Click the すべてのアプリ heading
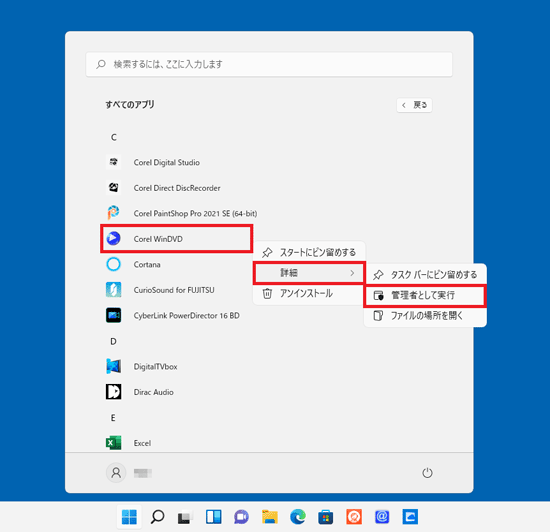The height and width of the screenshot is (532, 550). pyautogui.click(x=130, y=105)
